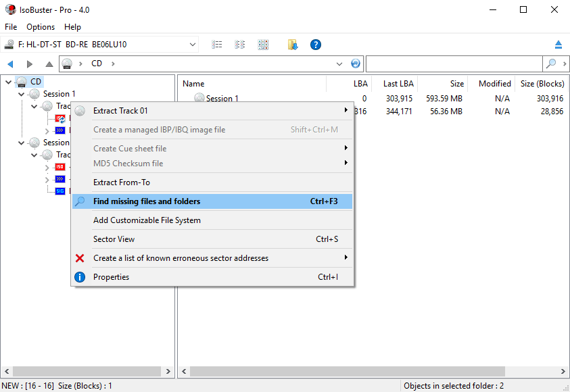This screenshot has width=570, height=392.
Task: Sort by Size (Blocks) column header
Action: pos(542,84)
